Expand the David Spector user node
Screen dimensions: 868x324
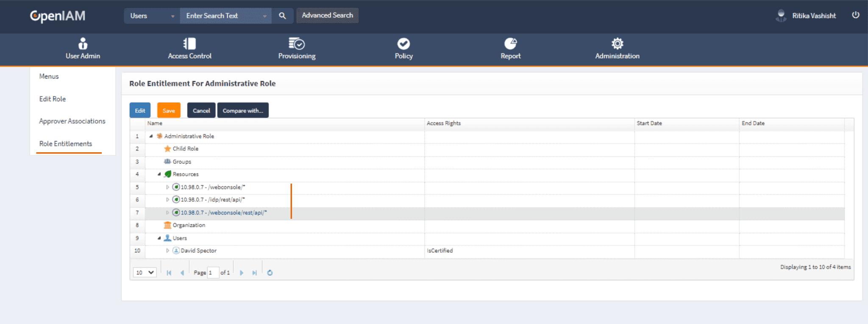tap(167, 251)
